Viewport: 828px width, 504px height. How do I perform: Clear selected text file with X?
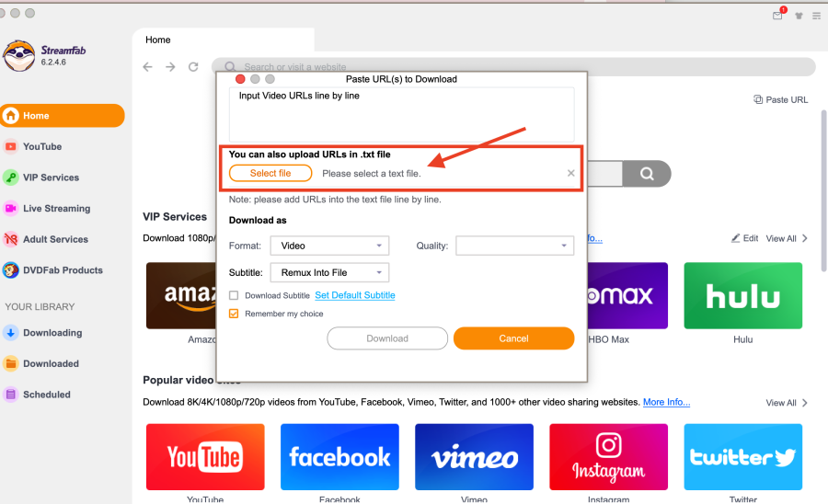tap(570, 173)
